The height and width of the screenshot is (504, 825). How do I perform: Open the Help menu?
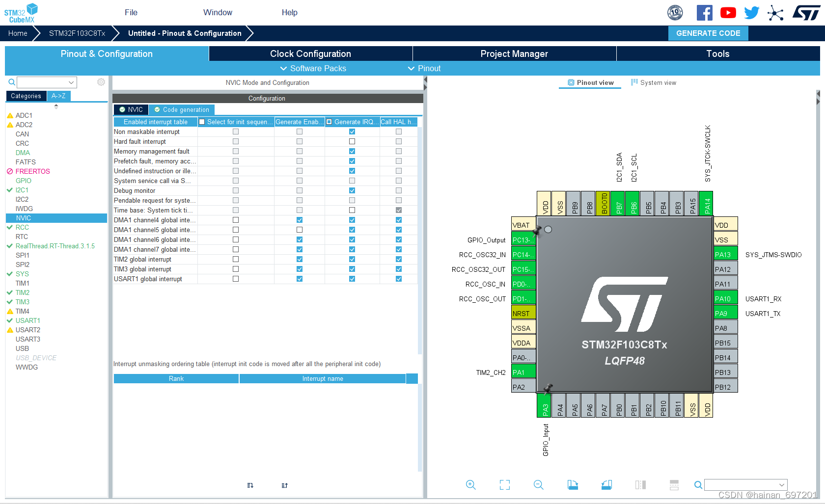[290, 13]
